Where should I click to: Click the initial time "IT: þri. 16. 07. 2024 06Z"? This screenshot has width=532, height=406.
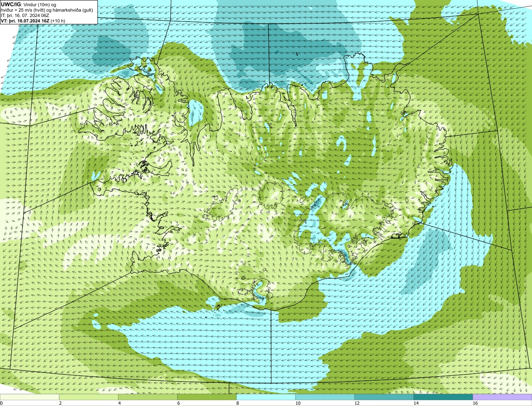pyautogui.click(x=25, y=15)
